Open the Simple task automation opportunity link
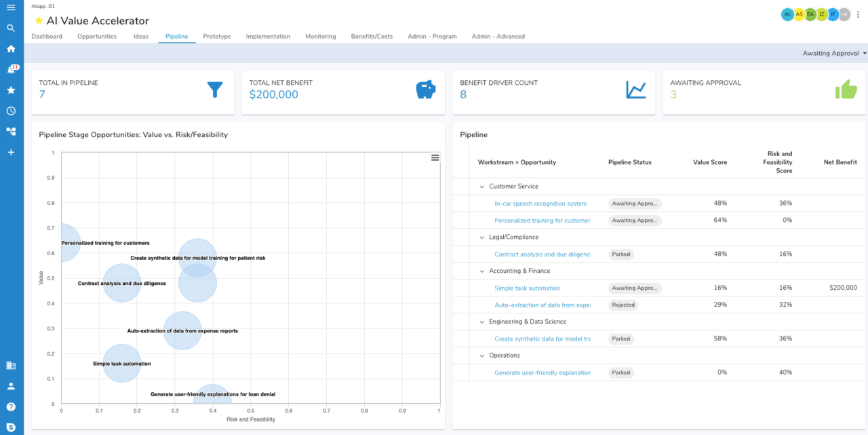The image size is (868, 435). (528, 288)
